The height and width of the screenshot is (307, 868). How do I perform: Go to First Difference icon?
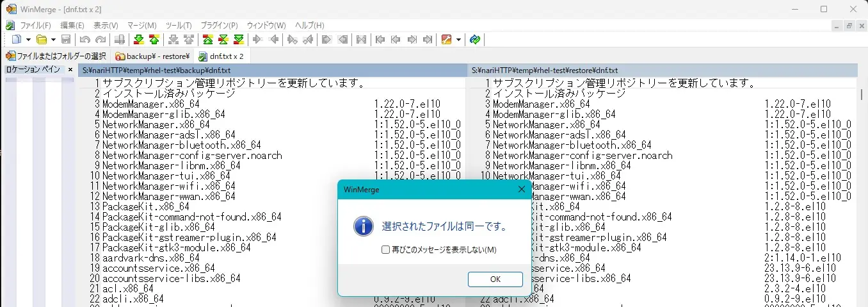(x=208, y=40)
